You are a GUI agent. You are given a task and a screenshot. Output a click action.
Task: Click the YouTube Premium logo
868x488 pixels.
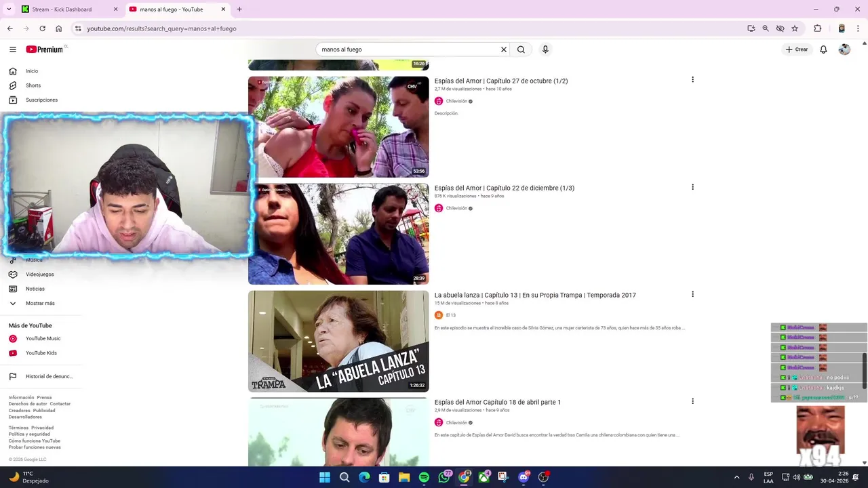click(46, 49)
